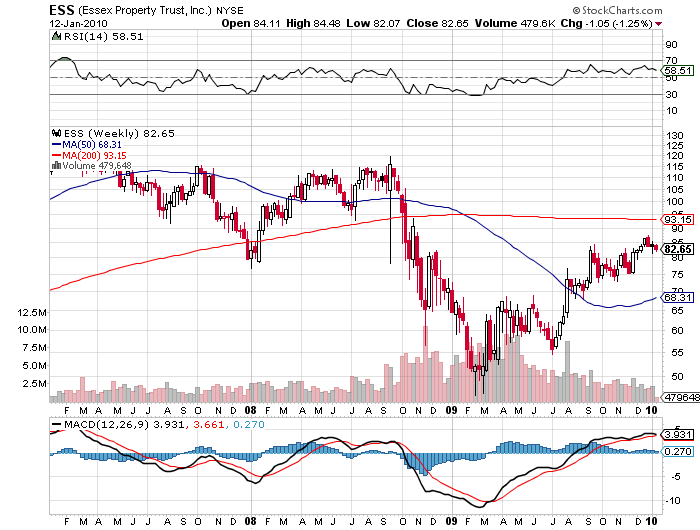Click the 08 year marker under MACD panel
This screenshot has height=530, width=700.
251,521
